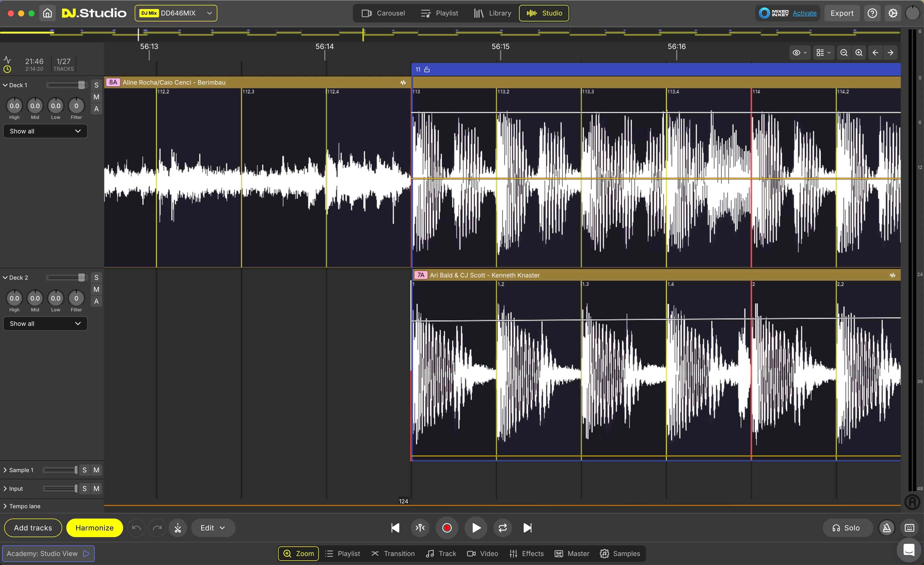Mute the Sample 1 lane
This screenshot has height=565, width=924.
click(96, 470)
